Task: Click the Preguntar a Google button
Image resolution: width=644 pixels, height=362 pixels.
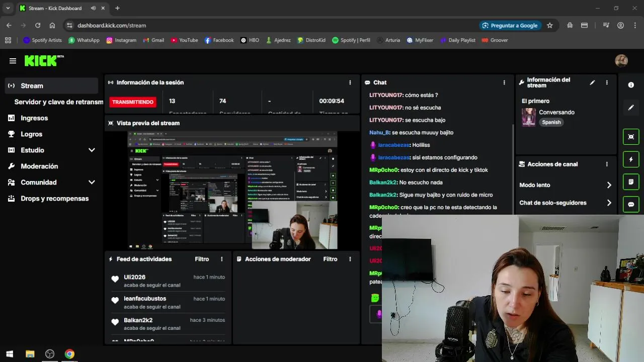Action: (x=510, y=25)
